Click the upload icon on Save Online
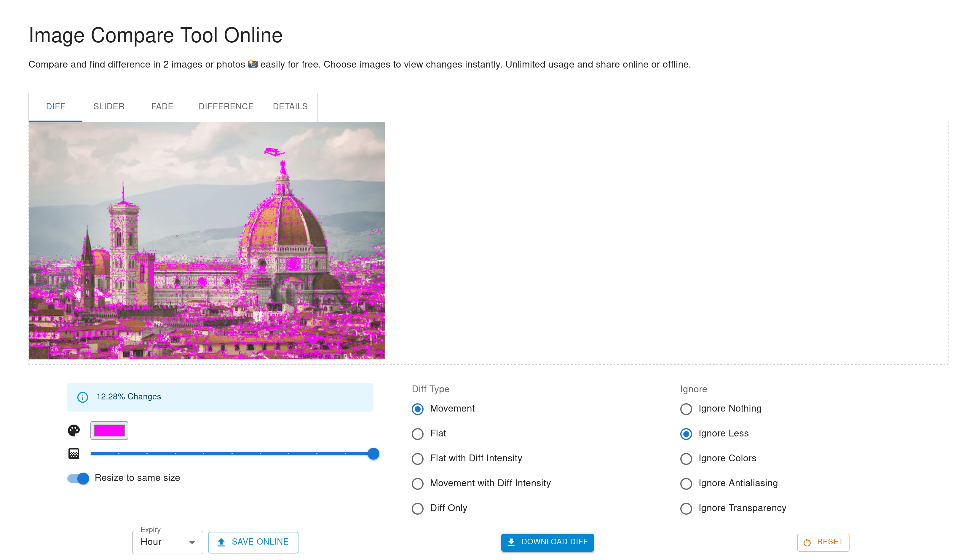The width and height of the screenshot is (977, 560). 221,542
